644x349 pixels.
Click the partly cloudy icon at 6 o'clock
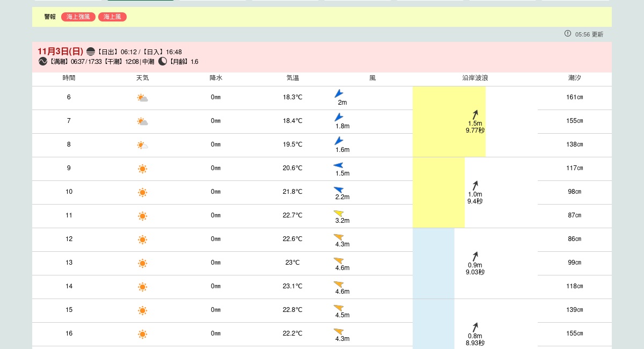pyautogui.click(x=142, y=98)
